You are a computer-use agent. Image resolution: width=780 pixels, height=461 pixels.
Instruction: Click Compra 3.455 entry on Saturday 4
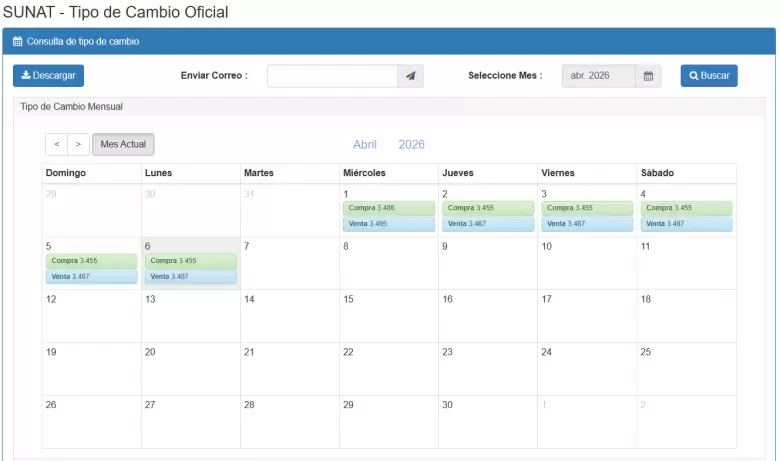click(x=686, y=208)
